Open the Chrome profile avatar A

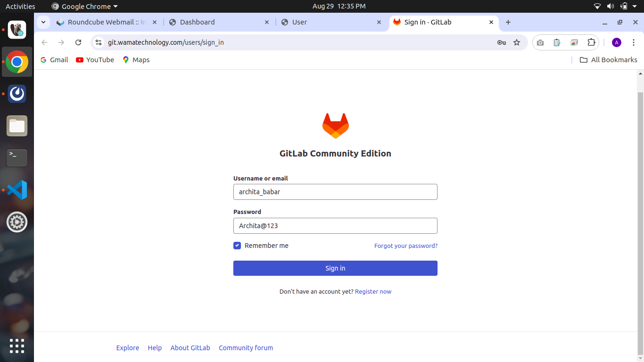[x=617, y=42]
